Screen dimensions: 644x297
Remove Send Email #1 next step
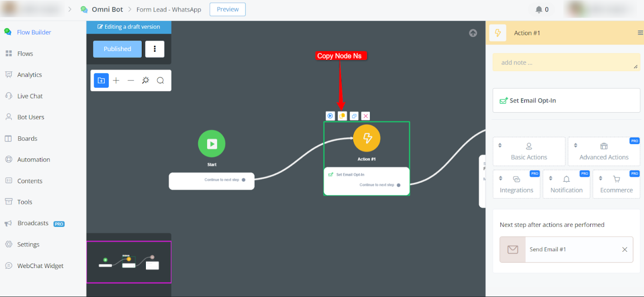click(x=625, y=249)
